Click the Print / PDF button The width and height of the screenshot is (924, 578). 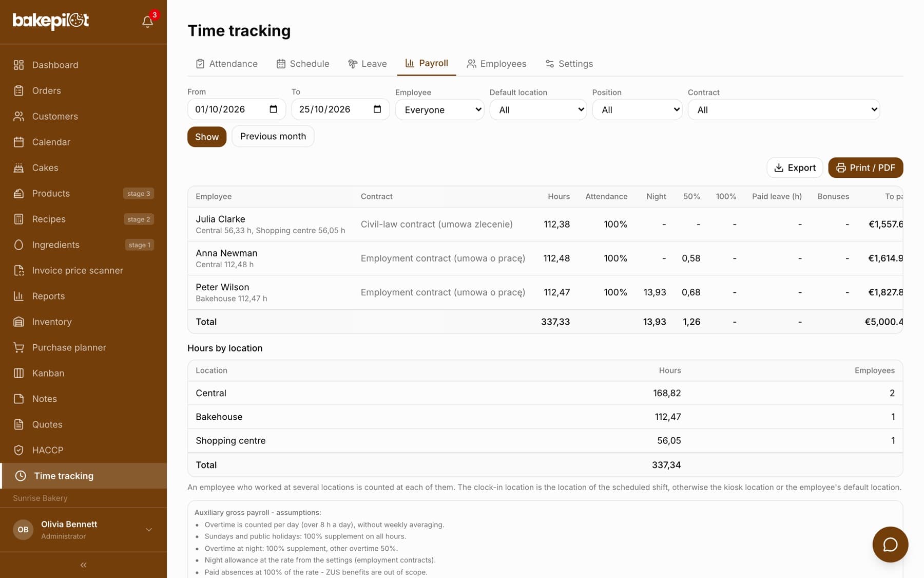[865, 167]
